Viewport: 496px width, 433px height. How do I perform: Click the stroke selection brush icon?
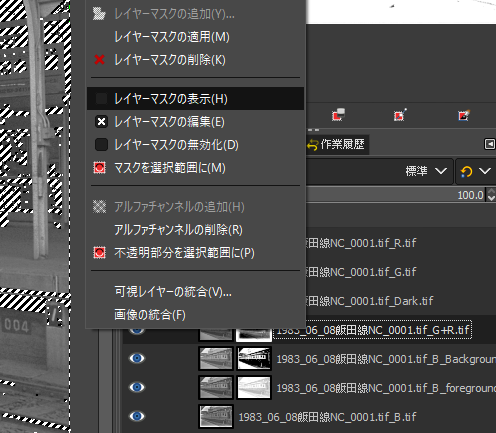point(464,115)
